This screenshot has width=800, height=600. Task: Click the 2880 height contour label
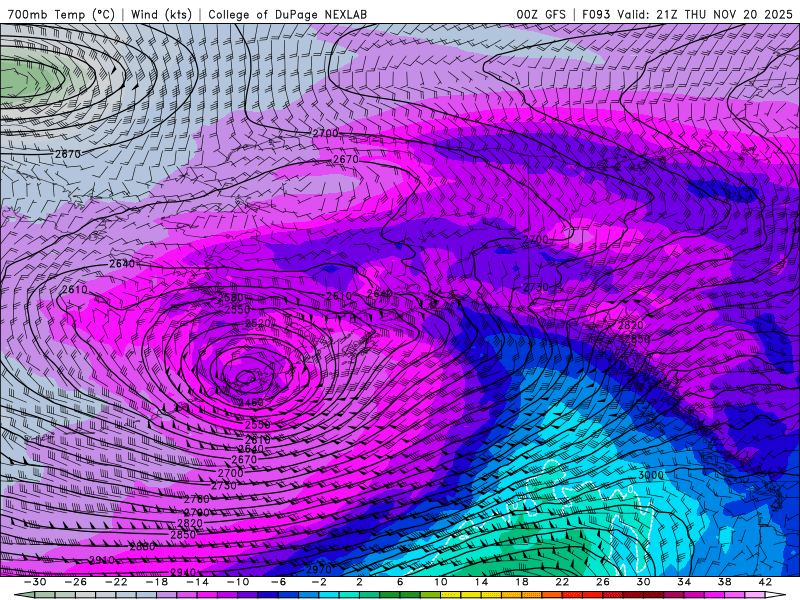click(x=142, y=546)
